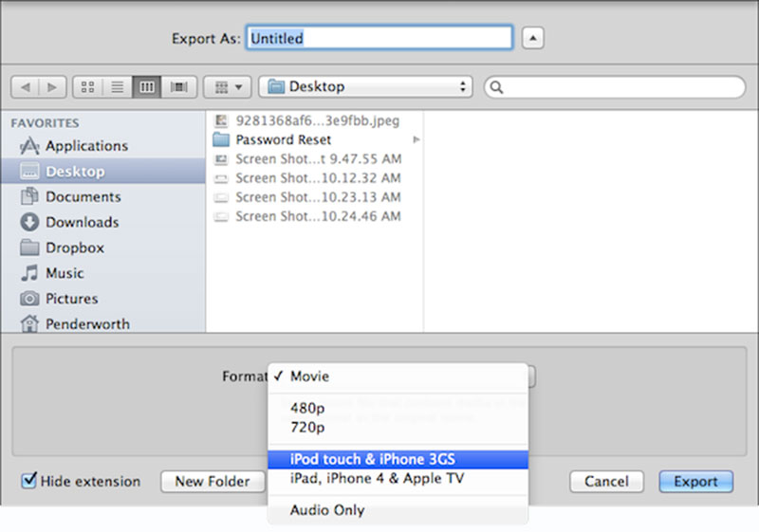Viewport: 759px width, 532px height.
Task: Collapse the dialog with the triangle button
Action: click(534, 39)
